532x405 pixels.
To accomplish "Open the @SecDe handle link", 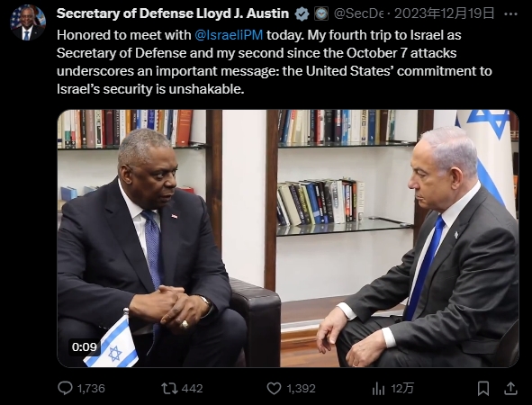I will click(x=358, y=13).
